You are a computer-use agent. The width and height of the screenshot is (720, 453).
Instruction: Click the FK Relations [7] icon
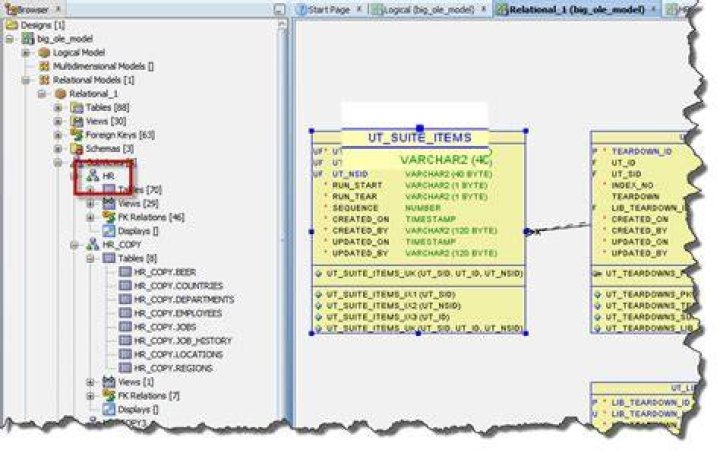click(109, 395)
